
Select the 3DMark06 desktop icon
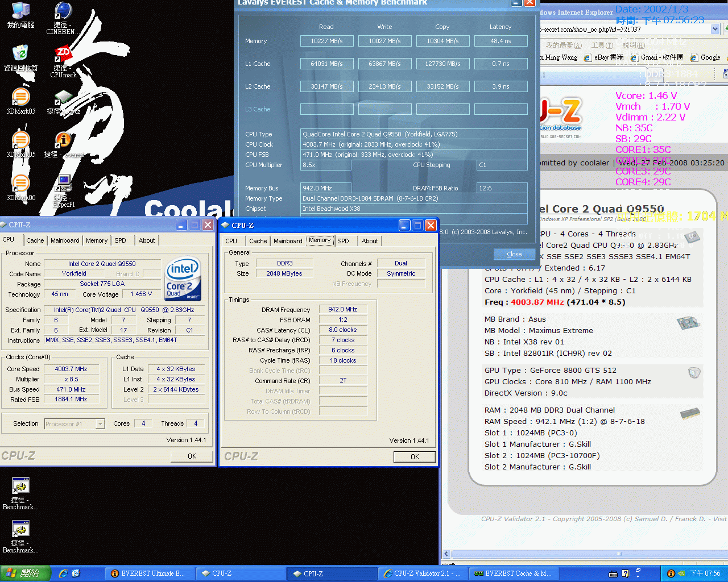pyautogui.click(x=20, y=188)
